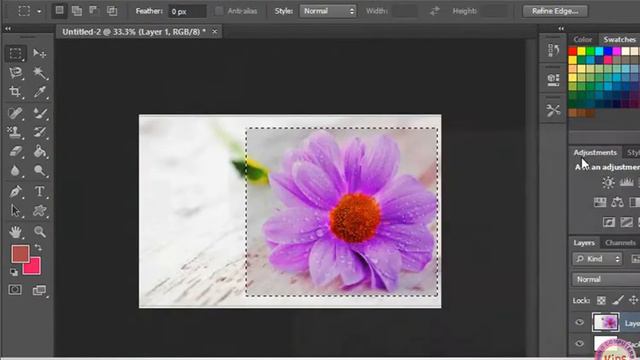
Task: Select the Pen tool
Action: pos(16,191)
